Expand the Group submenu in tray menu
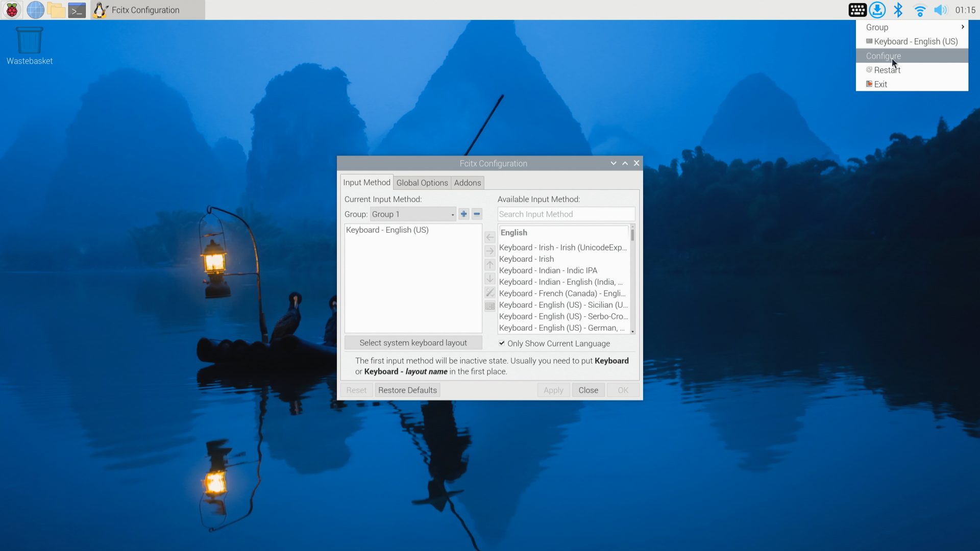Image resolution: width=980 pixels, height=551 pixels. click(912, 27)
